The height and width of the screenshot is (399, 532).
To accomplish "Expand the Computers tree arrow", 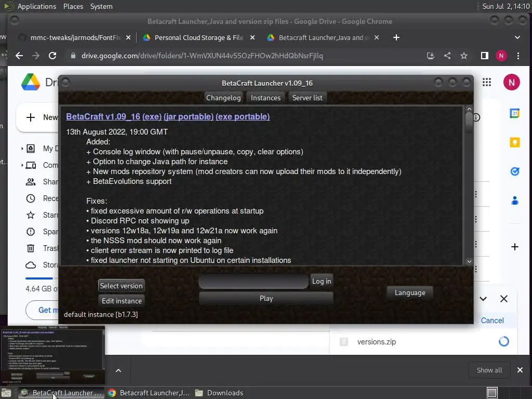I will [22, 165].
